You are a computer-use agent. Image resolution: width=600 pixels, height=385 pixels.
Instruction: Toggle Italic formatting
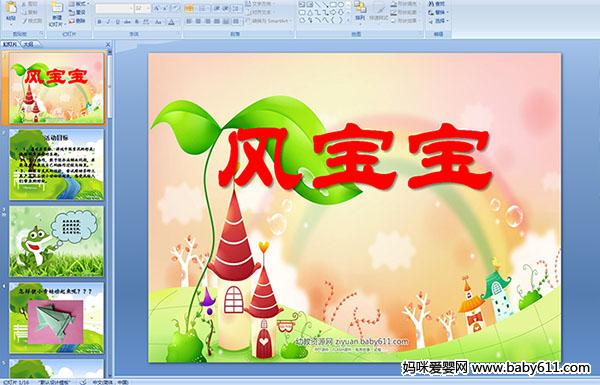tap(108, 22)
